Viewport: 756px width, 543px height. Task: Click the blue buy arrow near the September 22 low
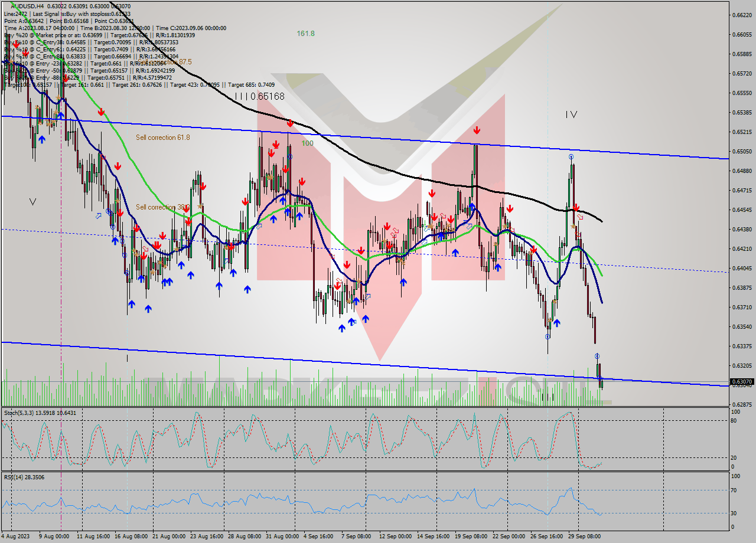tap(556, 322)
